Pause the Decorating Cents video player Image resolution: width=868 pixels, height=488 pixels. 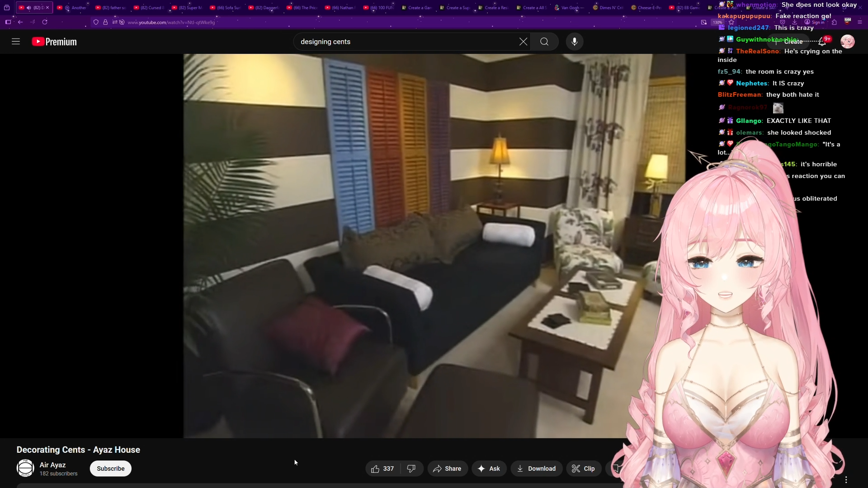pos(434,246)
